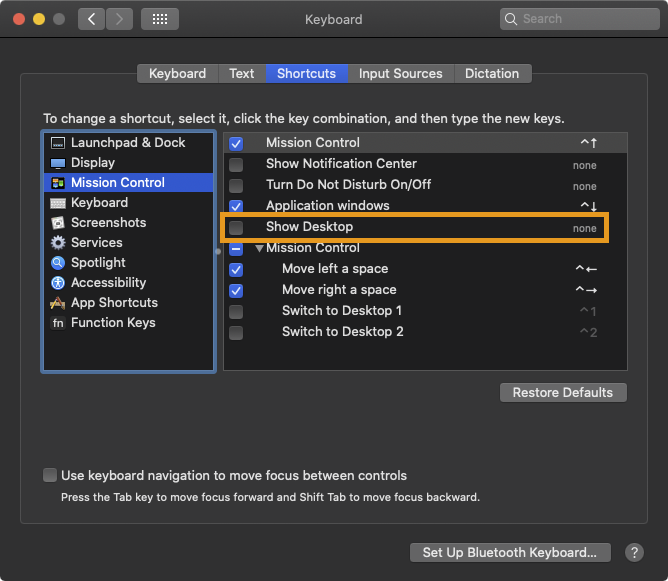Toggle keyboard navigation focus checkbox
Screen dimensions: 668x581
point(50,475)
